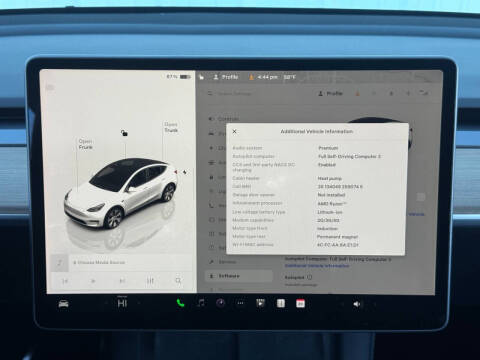Decrease temperature with left arrow beside HI
The height and width of the screenshot is (360, 480).
pos(106,303)
